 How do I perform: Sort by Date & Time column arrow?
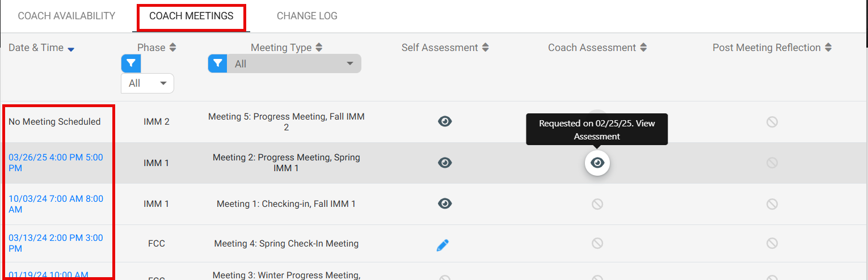click(x=71, y=49)
